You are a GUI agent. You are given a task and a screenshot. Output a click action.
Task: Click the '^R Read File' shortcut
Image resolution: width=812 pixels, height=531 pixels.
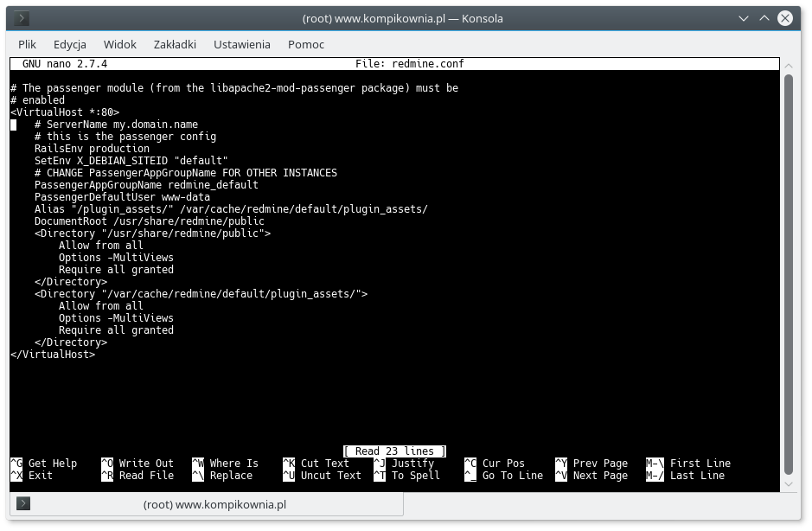point(137,475)
